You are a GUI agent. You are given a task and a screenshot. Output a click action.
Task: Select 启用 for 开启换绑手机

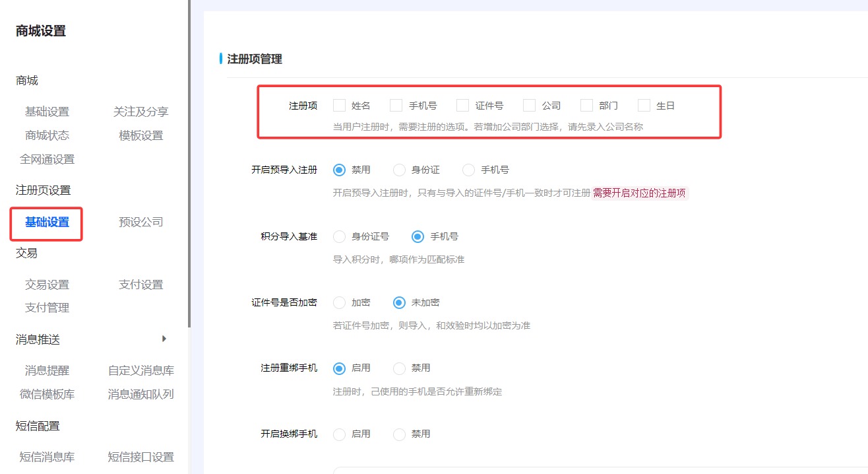coord(340,434)
